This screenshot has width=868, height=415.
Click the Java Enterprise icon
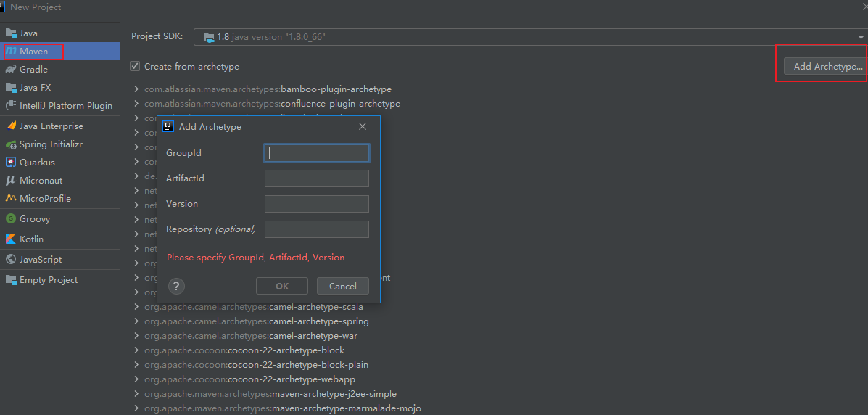[x=11, y=126]
